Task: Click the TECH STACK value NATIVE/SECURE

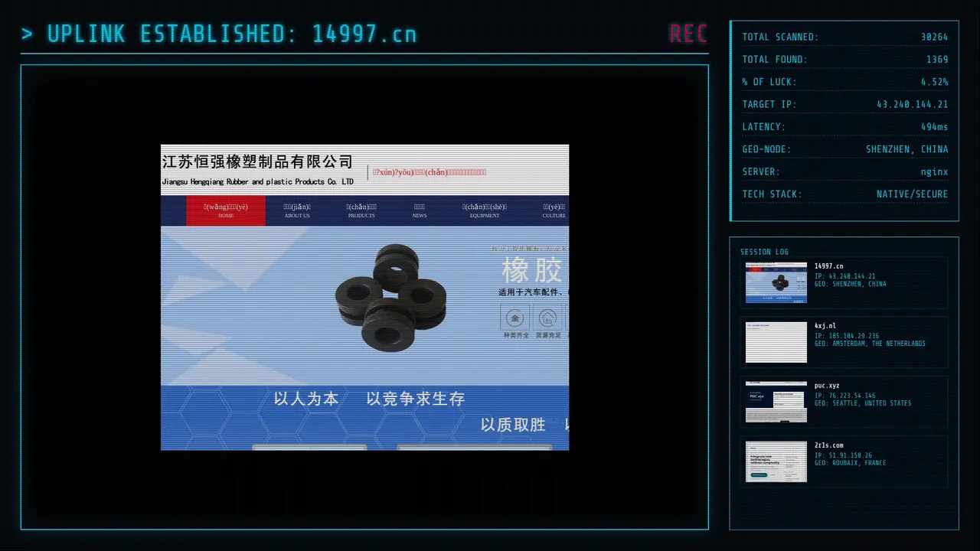Action: 913,194
